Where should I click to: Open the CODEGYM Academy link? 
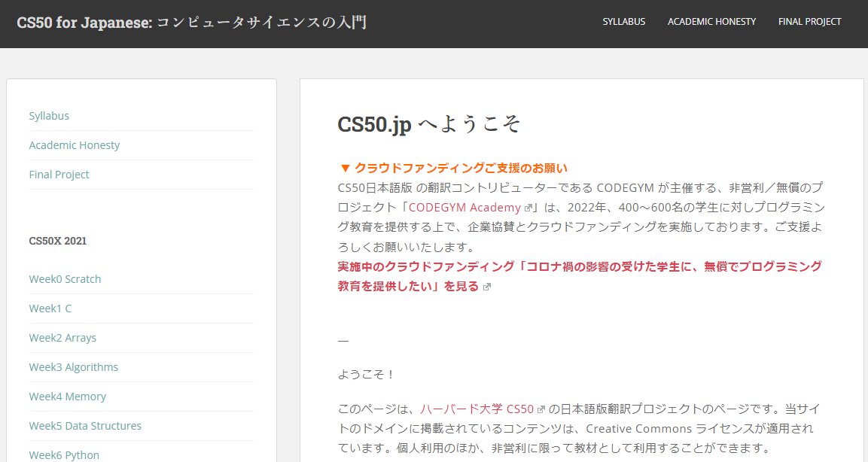click(x=464, y=208)
